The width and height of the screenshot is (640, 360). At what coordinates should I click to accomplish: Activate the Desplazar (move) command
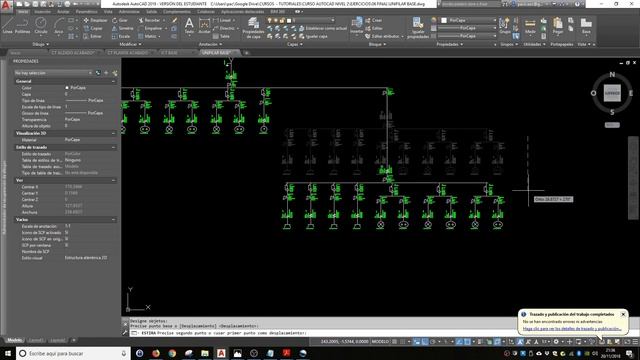click(x=95, y=20)
